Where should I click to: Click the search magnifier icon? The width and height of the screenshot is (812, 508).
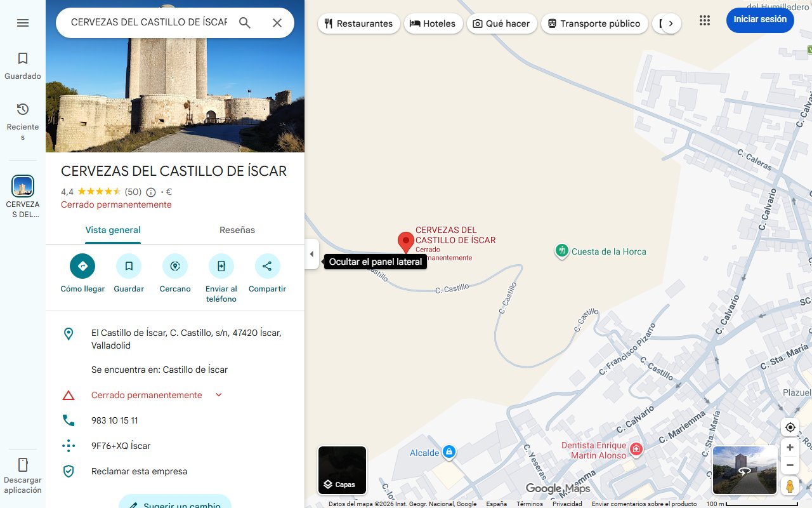pyautogui.click(x=244, y=22)
